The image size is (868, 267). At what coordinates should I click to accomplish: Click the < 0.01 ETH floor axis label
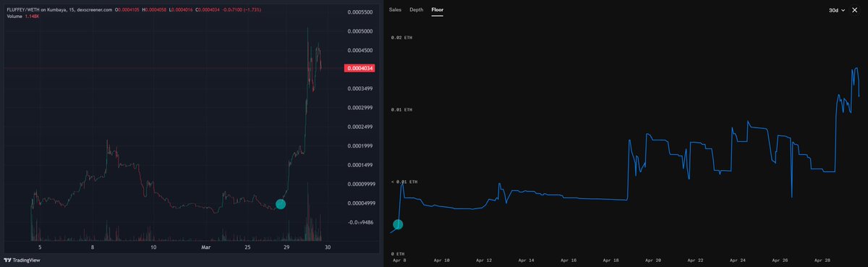click(x=404, y=182)
